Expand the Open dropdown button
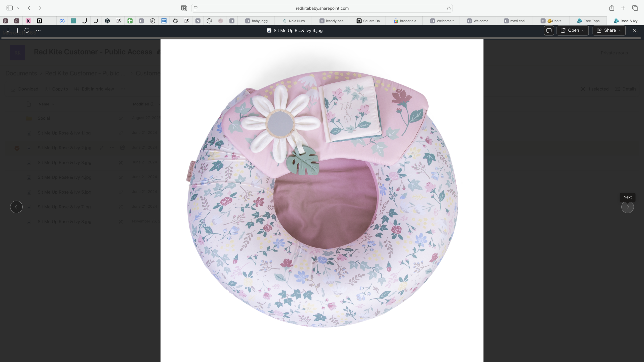The image size is (644, 362). (x=573, y=30)
